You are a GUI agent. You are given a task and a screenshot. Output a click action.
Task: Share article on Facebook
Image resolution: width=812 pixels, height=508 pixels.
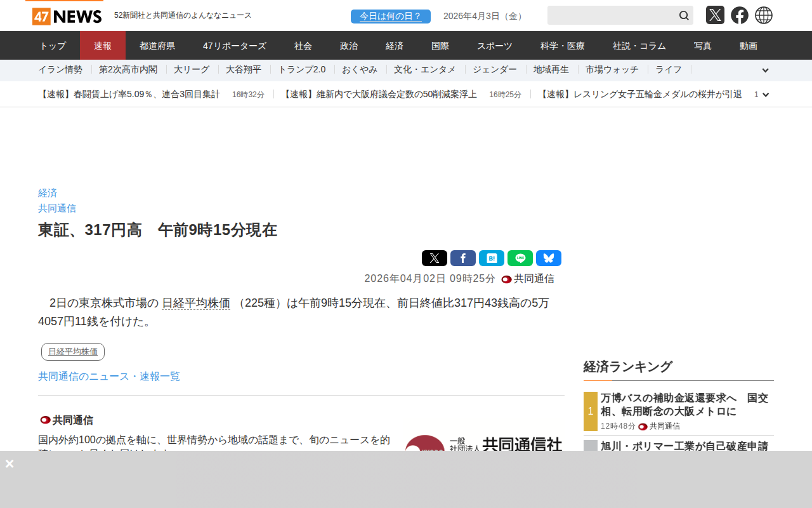coord(462,258)
